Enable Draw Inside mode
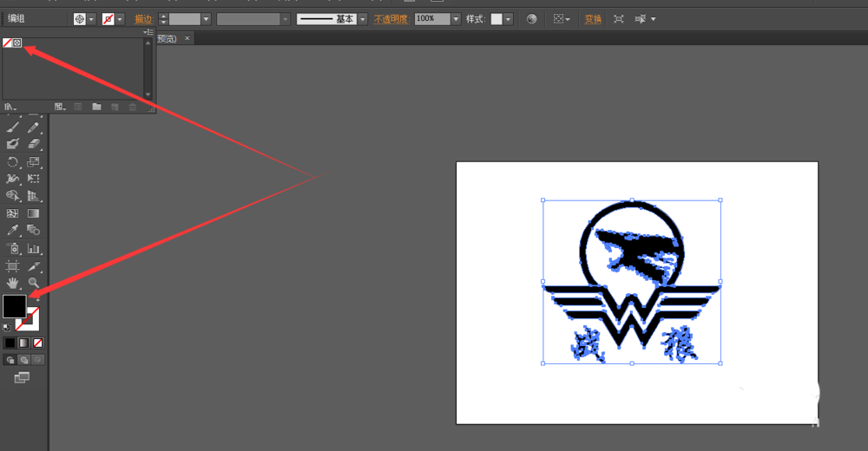This screenshot has width=868, height=451. (37, 360)
